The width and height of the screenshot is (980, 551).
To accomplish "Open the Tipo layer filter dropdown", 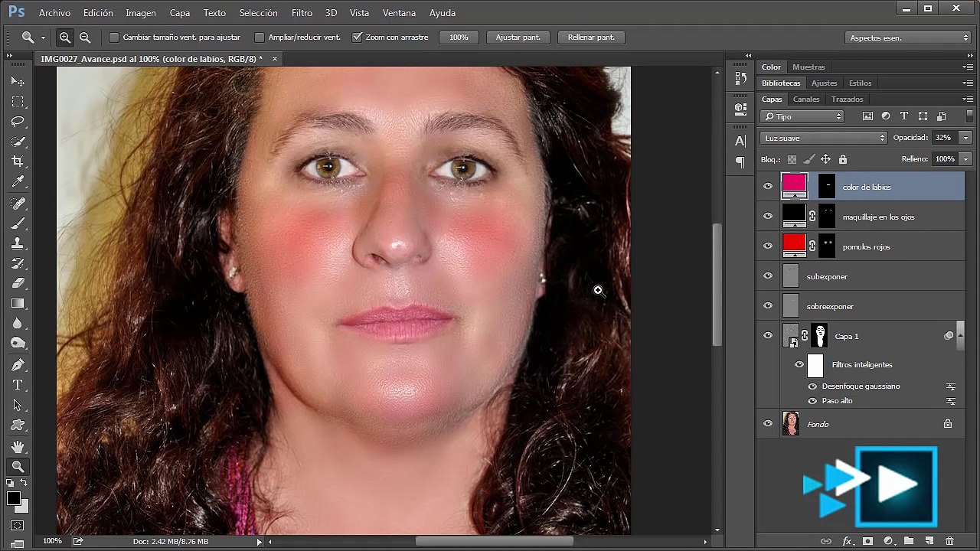I will (802, 116).
